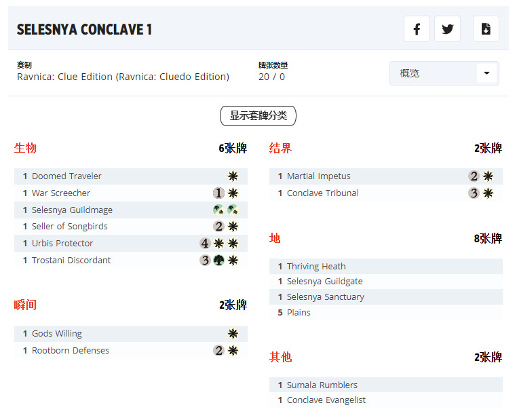Viewport: 517px width, 420px height.
Task: Click the green mana symbol on Trostani Discordant
Action: tap(218, 261)
